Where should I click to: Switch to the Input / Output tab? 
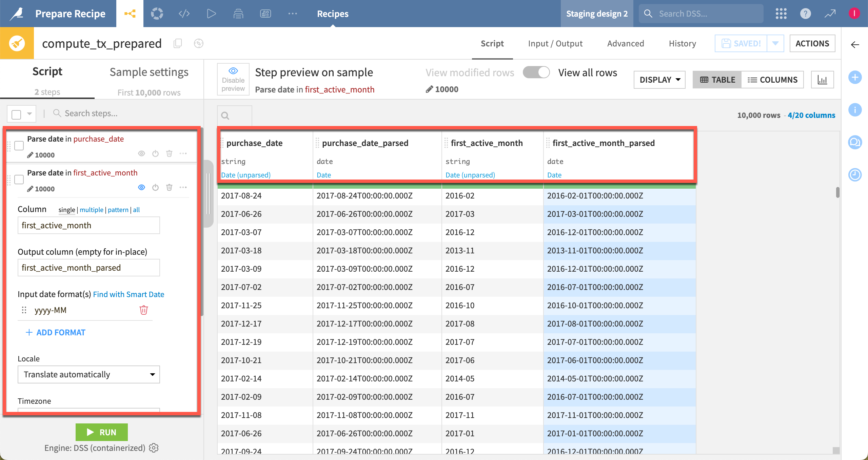point(555,43)
